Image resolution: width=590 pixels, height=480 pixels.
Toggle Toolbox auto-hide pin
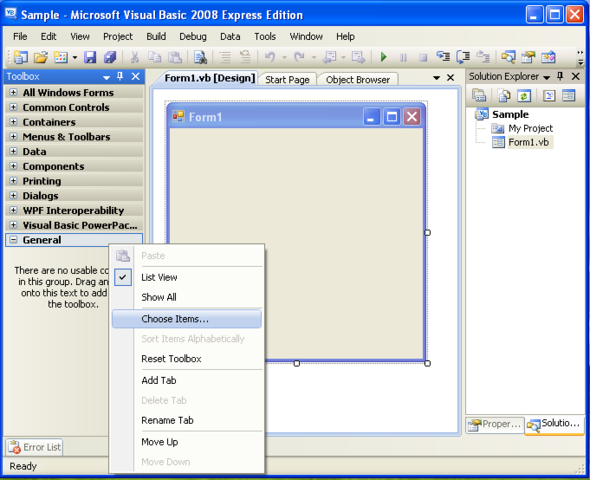click(x=120, y=76)
